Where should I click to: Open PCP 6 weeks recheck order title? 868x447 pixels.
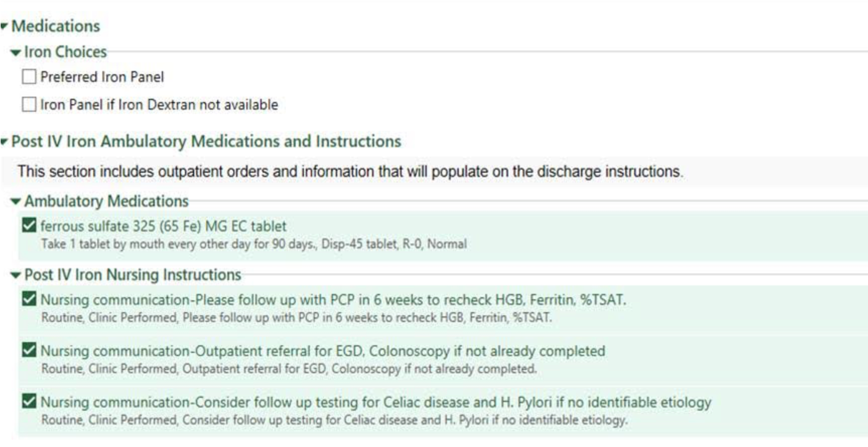[x=333, y=300]
